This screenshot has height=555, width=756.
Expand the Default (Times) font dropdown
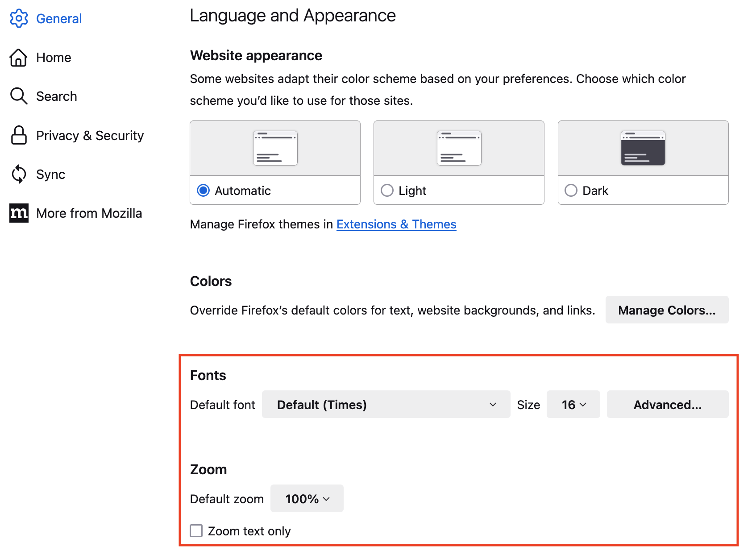(386, 404)
